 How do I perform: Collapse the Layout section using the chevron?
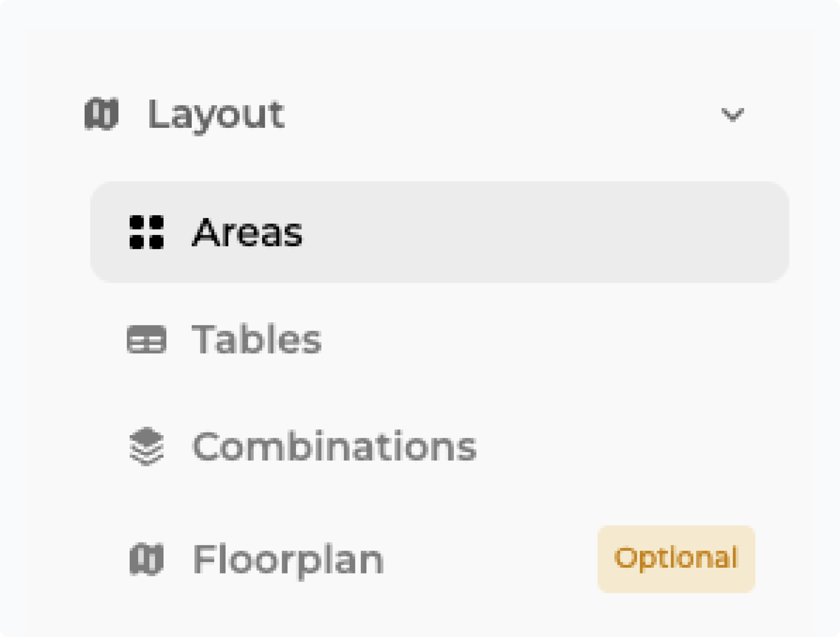(732, 115)
